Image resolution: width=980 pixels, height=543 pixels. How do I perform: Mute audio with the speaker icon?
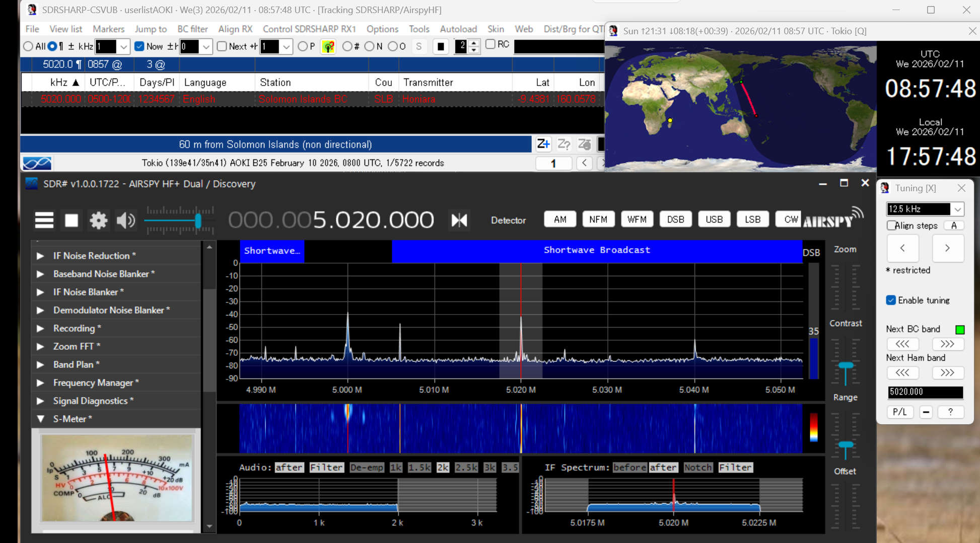pyautogui.click(x=125, y=220)
